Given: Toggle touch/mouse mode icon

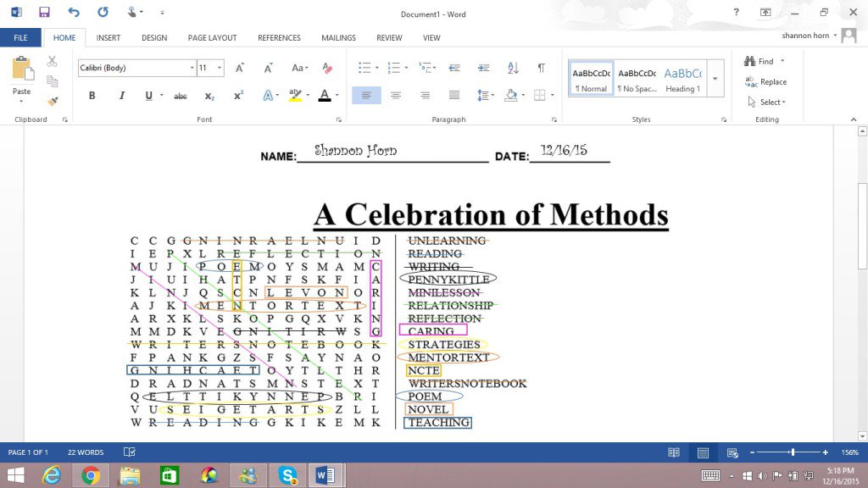Looking at the screenshot, I should (x=131, y=12).
